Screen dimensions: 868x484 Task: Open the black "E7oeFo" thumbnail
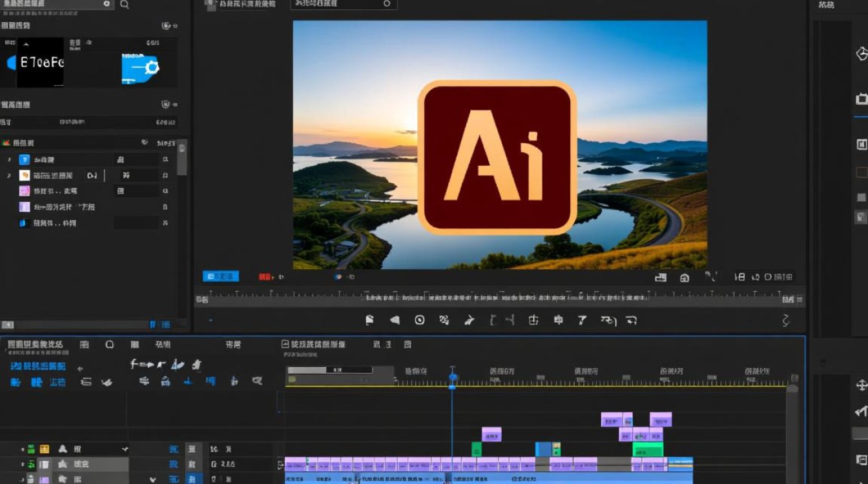pyautogui.click(x=40, y=62)
